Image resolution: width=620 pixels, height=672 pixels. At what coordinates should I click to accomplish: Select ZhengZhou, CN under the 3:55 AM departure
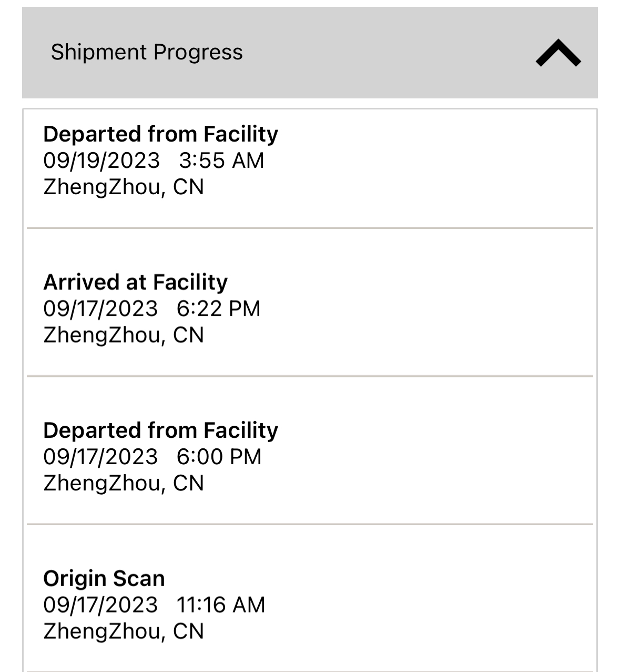tap(124, 187)
